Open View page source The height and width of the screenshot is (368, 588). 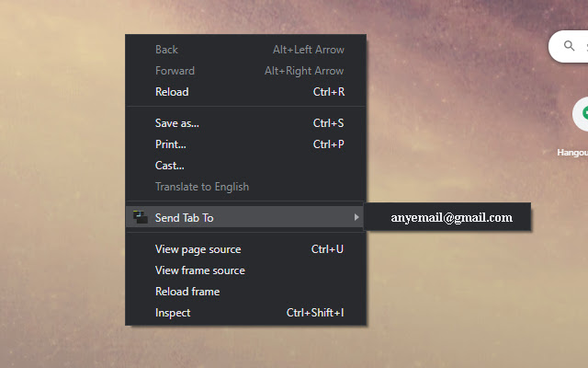198,249
